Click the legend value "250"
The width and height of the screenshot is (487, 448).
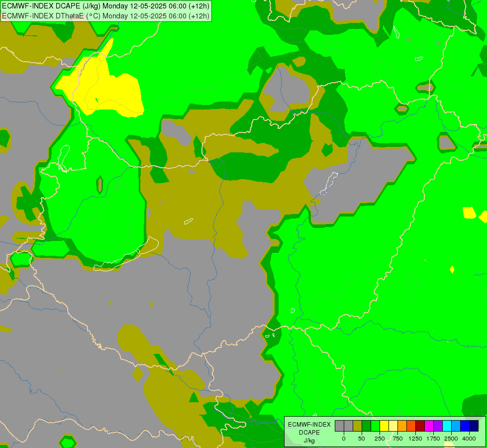pos(380,439)
